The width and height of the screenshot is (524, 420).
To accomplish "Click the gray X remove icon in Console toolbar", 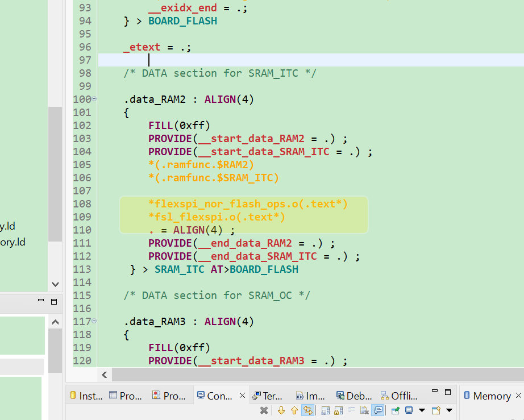I will click(264, 410).
